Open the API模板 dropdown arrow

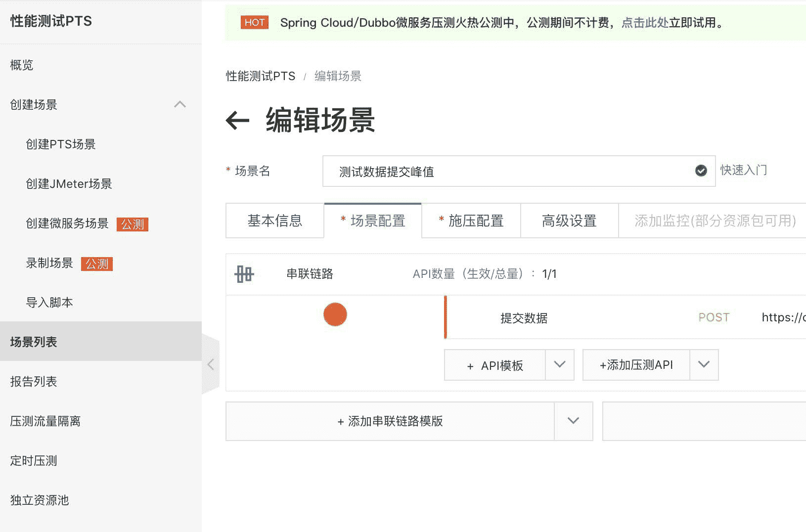(560, 365)
